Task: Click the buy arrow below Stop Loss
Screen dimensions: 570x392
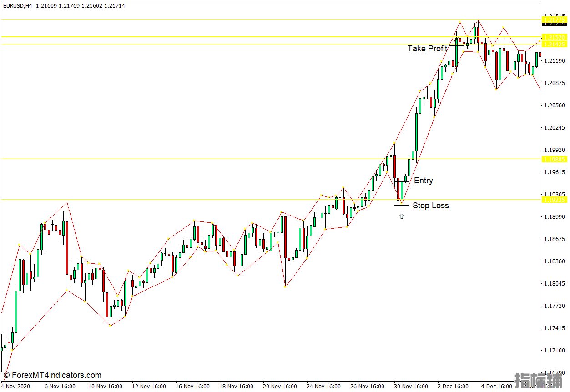Action: coord(401,216)
